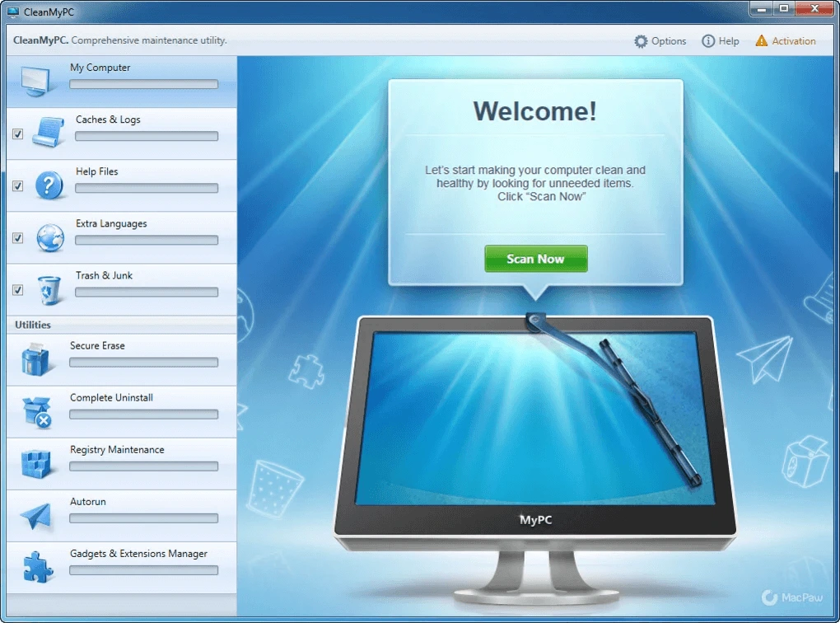Disable the Help Files checkbox
The width and height of the screenshot is (840, 623).
coord(17,186)
